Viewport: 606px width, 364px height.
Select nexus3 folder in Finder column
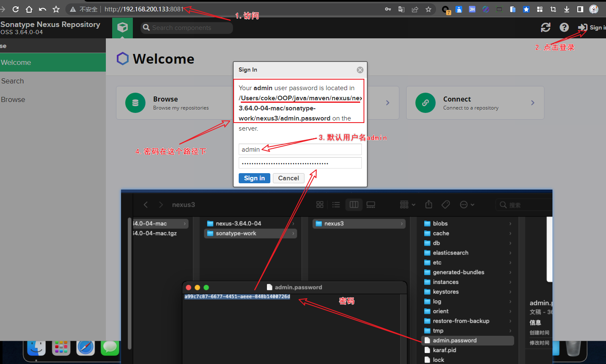359,224
